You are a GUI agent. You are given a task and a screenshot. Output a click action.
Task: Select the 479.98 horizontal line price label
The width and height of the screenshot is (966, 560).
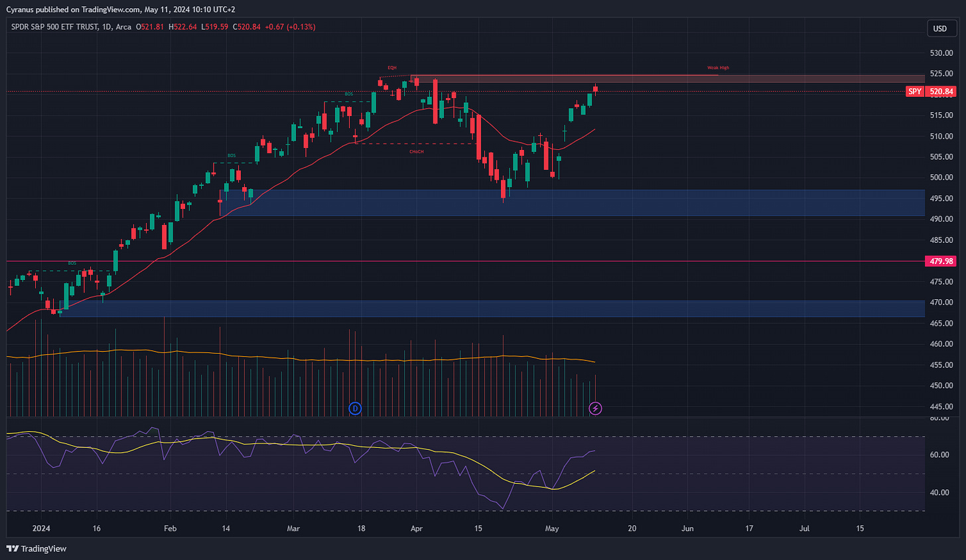click(941, 261)
